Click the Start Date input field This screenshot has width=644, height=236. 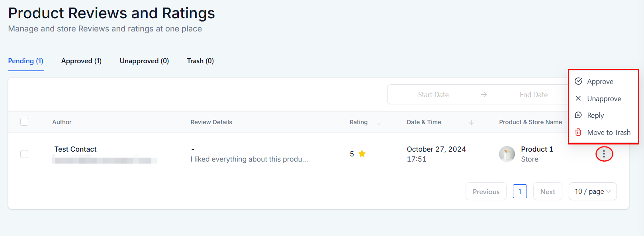(x=433, y=95)
